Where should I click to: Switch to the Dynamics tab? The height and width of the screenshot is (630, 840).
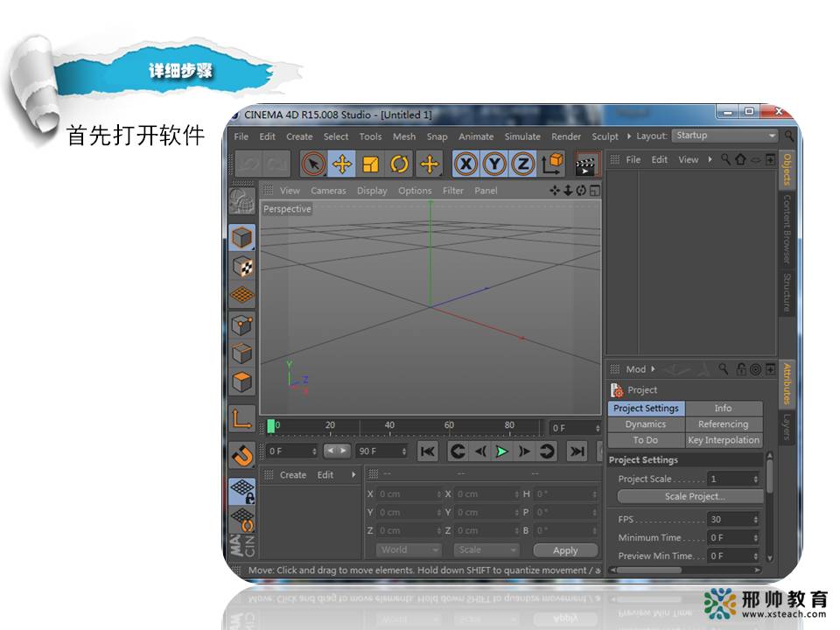click(646, 424)
